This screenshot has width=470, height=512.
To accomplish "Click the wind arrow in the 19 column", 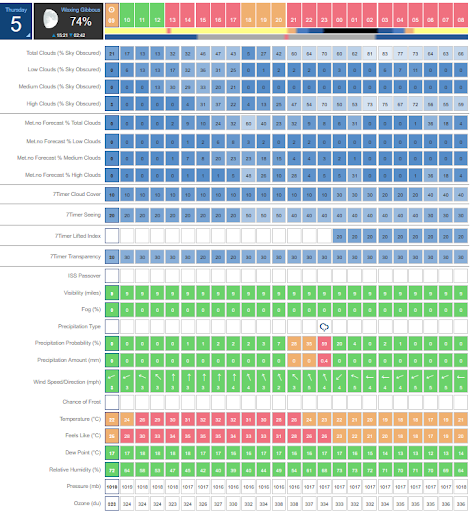I will coord(264,377).
